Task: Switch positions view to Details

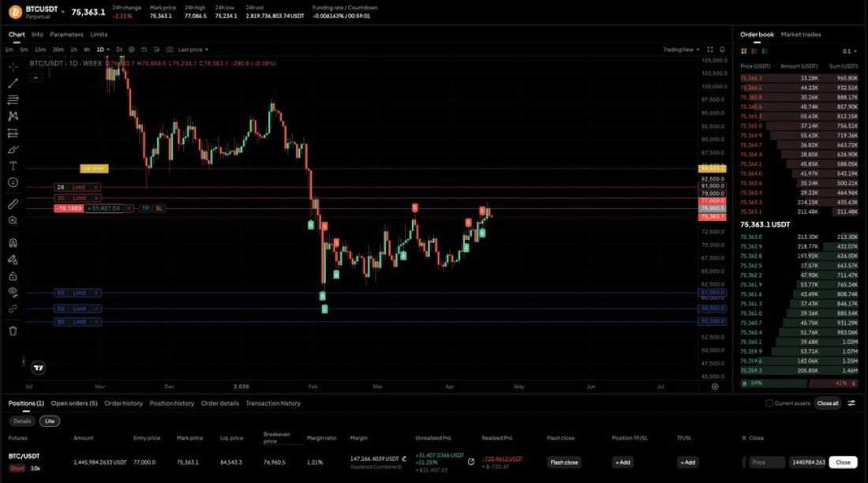Action: (x=22, y=421)
